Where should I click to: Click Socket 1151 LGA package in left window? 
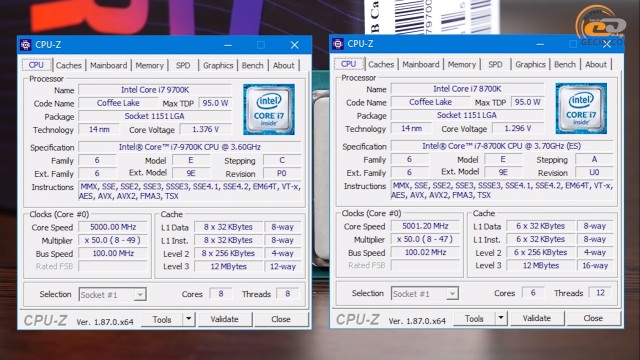[155, 116]
